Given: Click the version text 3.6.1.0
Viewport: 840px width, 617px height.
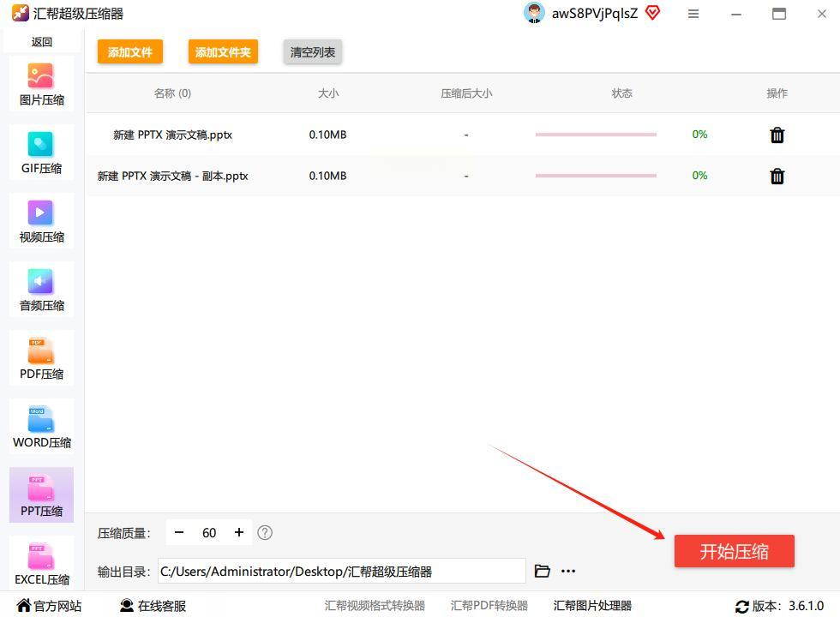Looking at the screenshot, I should click(x=806, y=606).
